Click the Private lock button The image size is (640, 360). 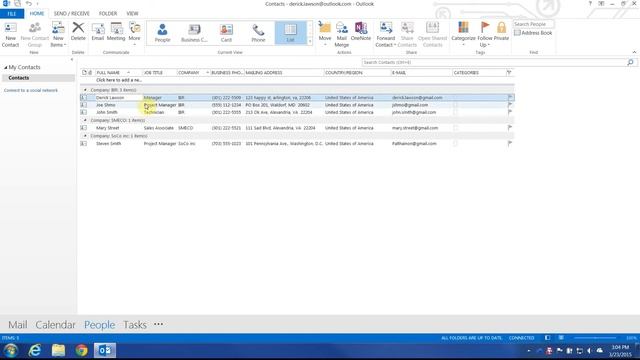coord(501,32)
